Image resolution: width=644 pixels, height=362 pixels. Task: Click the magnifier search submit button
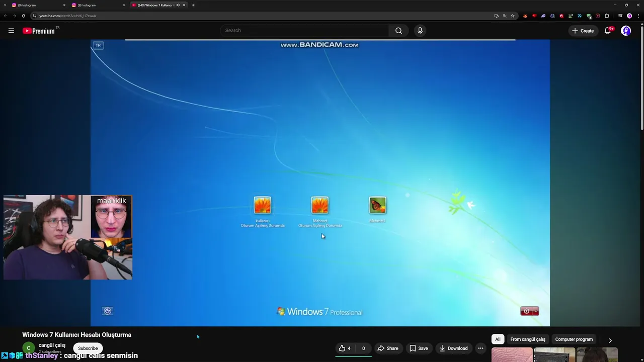pyautogui.click(x=398, y=31)
